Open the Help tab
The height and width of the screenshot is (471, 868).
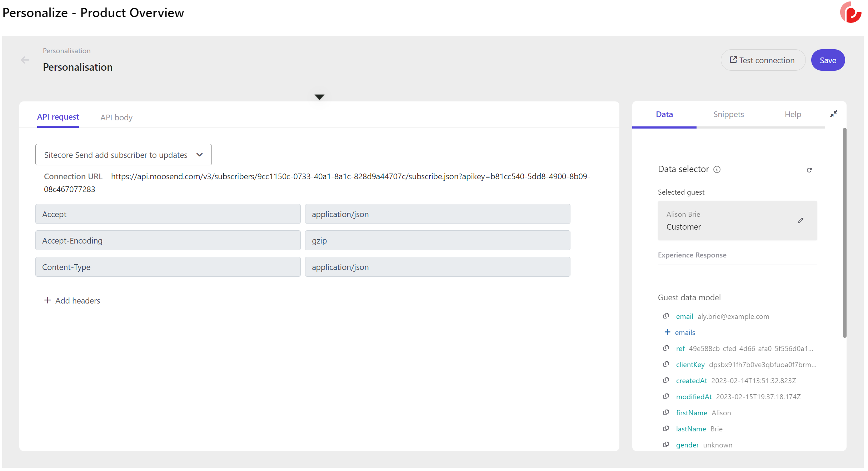coord(793,115)
